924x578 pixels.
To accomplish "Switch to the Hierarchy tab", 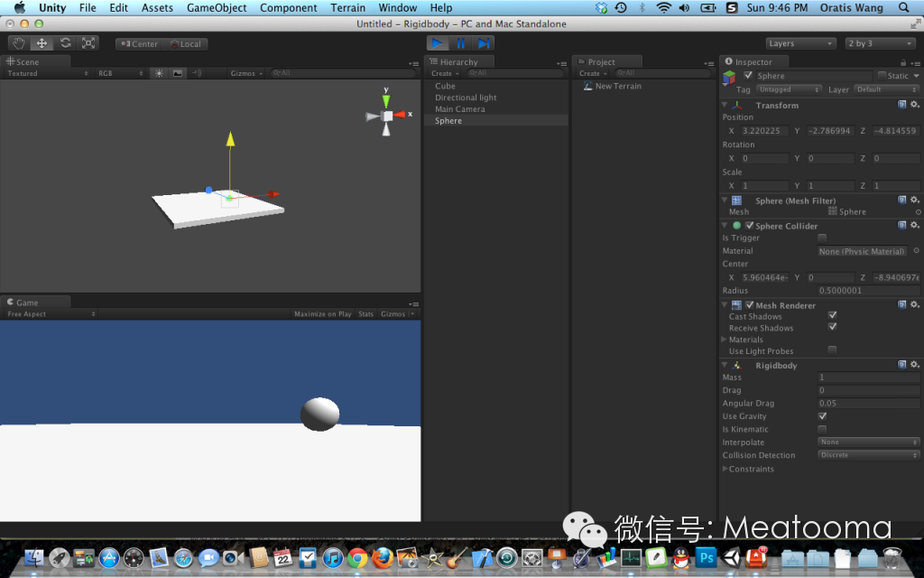I will (459, 62).
